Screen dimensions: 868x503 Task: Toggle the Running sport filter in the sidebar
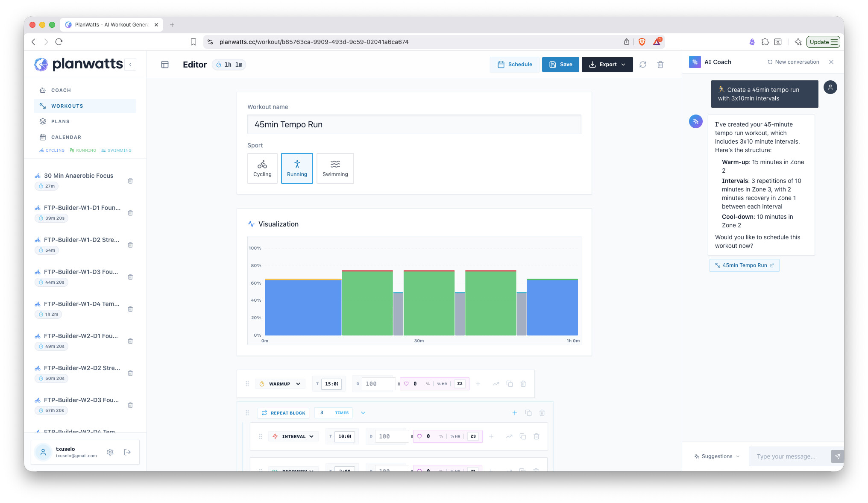click(83, 150)
